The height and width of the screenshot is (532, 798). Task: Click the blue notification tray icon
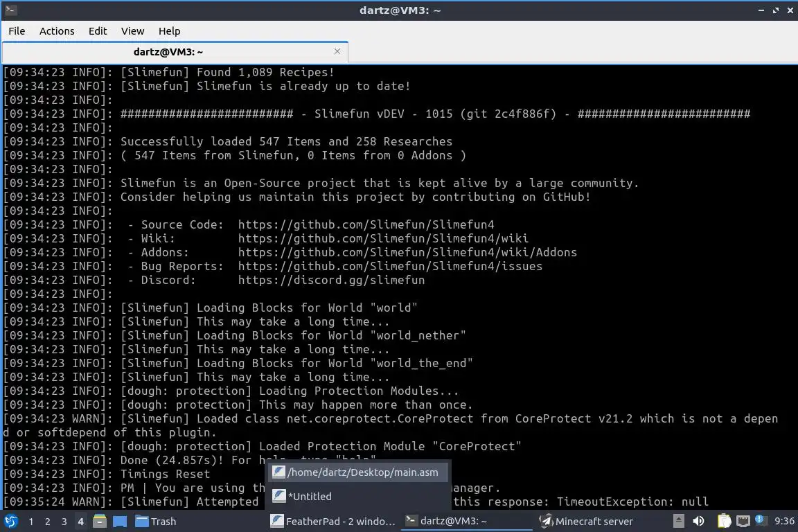pos(760,520)
